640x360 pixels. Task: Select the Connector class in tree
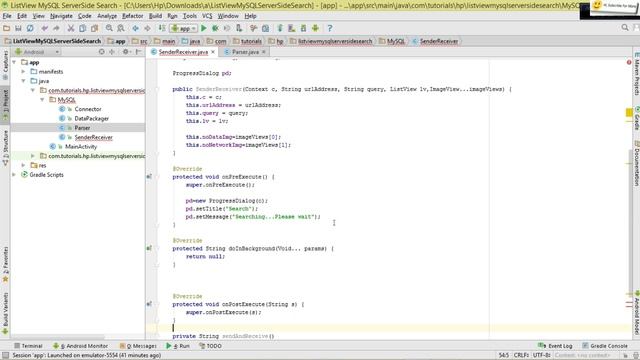88,109
